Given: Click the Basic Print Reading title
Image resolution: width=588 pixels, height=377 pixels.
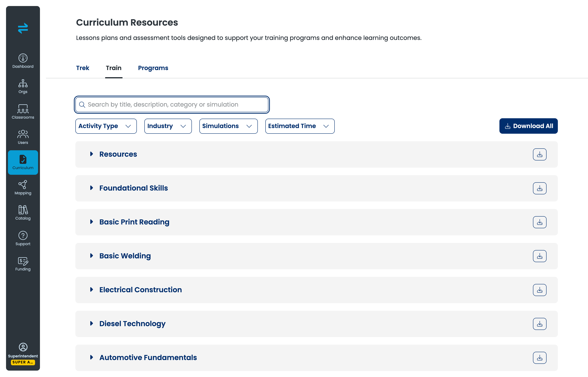Looking at the screenshot, I should click(x=134, y=222).
